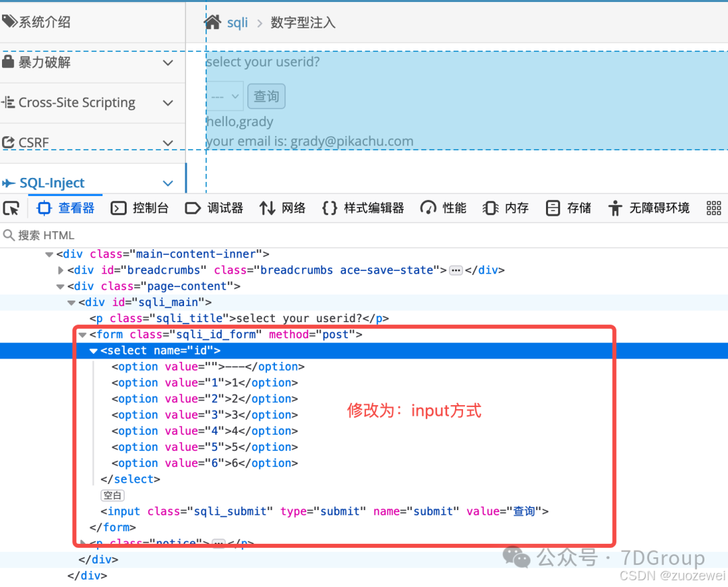
Task: Click the 系统介绍 sidebar item
Action: pyautogui.click(x=44, y=22)
